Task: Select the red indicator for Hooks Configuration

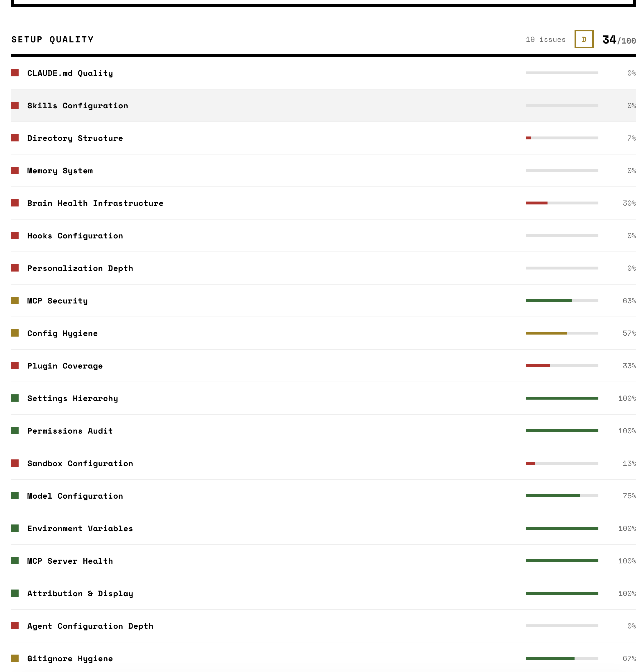Action: (15, 235)
